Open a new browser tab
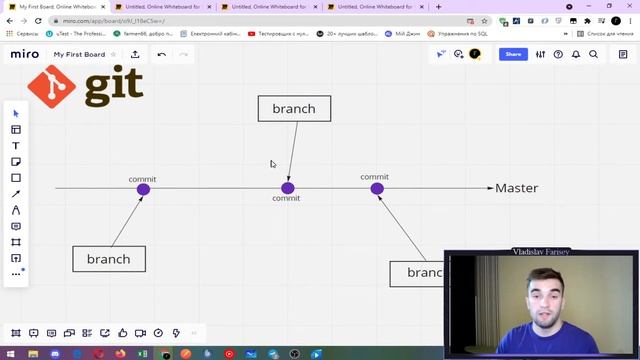The image size is (640, 360). pyautogui.click(x=438, y=7)
